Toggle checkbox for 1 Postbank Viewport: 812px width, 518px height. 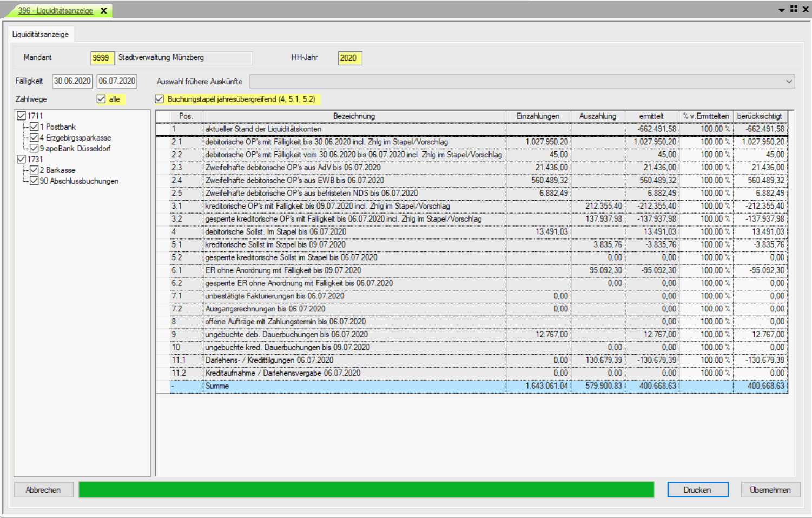coord(34,127)
